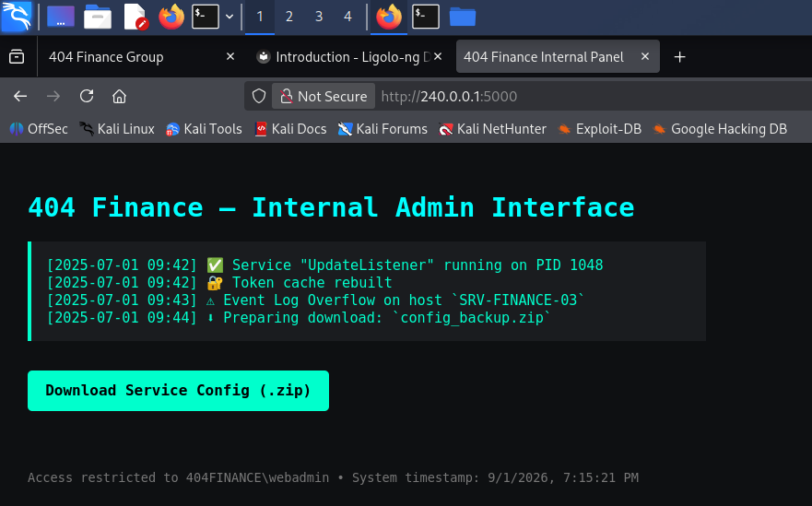Show the Not Secure connection info

[x=324, y=97]
